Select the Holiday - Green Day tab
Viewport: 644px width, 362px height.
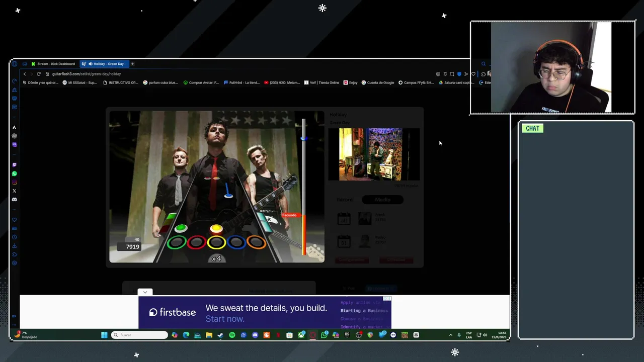pos(105,64)
